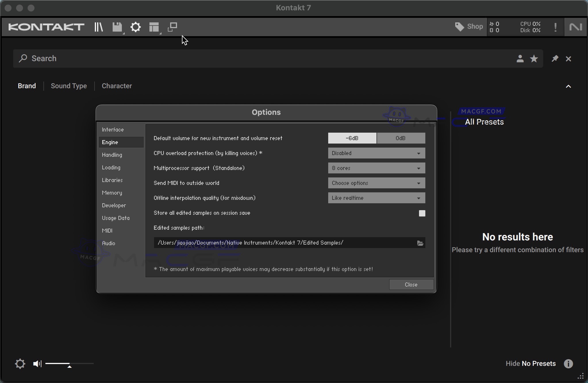588x383 pixels.
Task: Select the -6dB default volume option
Action: (352, 138)
